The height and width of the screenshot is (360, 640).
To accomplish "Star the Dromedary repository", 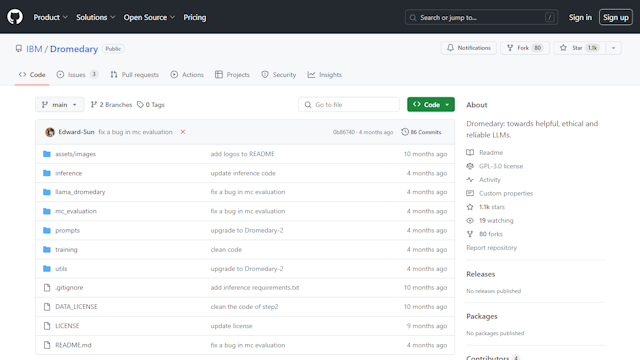I will point(580,48).
